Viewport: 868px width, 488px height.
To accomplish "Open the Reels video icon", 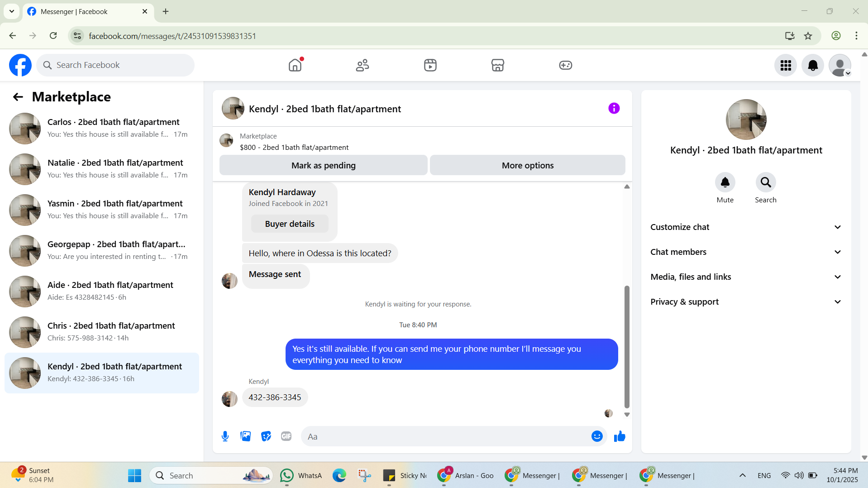I will click(430, 65).
